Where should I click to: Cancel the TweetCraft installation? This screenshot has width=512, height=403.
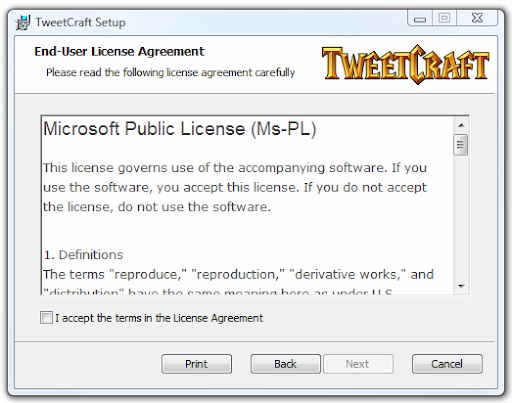[x=447, y=364]
